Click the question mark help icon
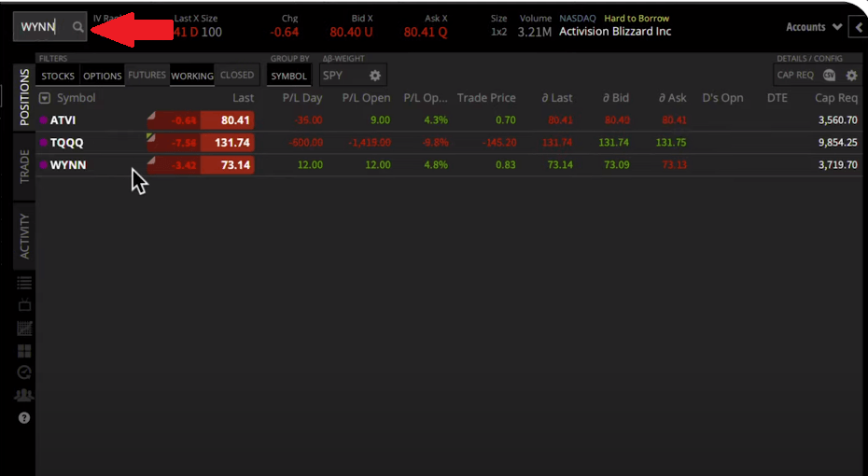 click(24, 418)
